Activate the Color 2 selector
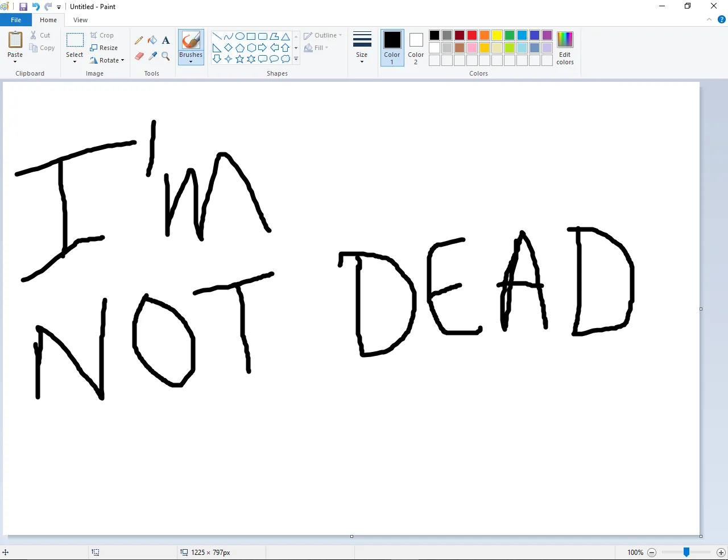The width and height of the screenshot is (728, 560). pos(416,48)
